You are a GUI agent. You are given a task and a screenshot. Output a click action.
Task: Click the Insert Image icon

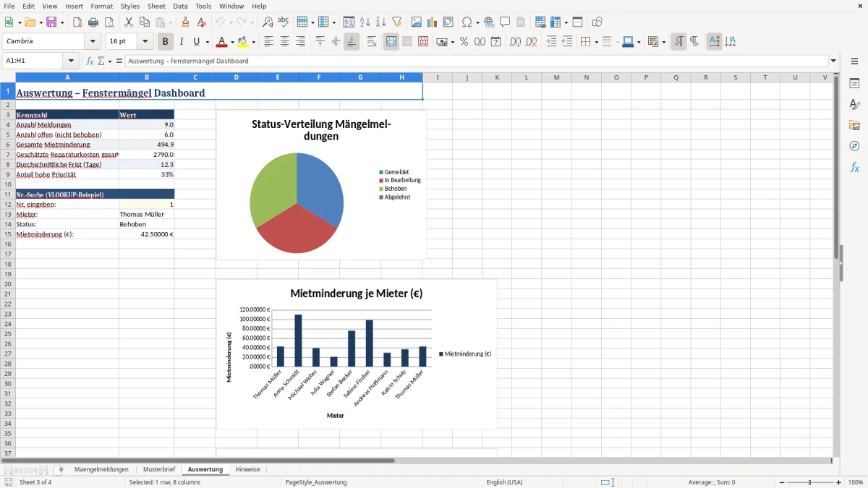pos(417,22)
